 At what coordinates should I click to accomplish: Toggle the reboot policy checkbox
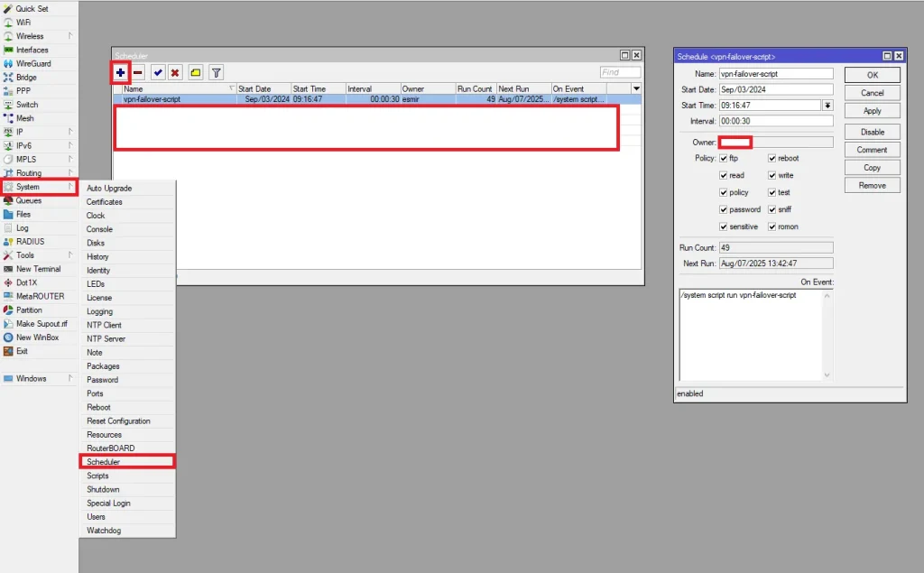(x=772, y=159)
